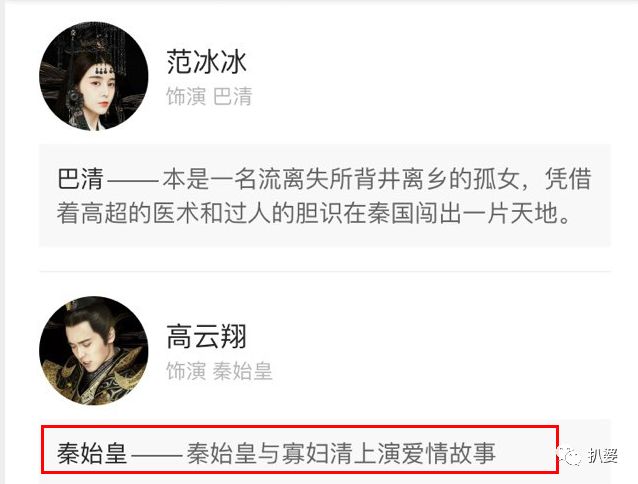
Task: Click the bold 巴清 heading in the description
Action: click(x=80, y=179)
